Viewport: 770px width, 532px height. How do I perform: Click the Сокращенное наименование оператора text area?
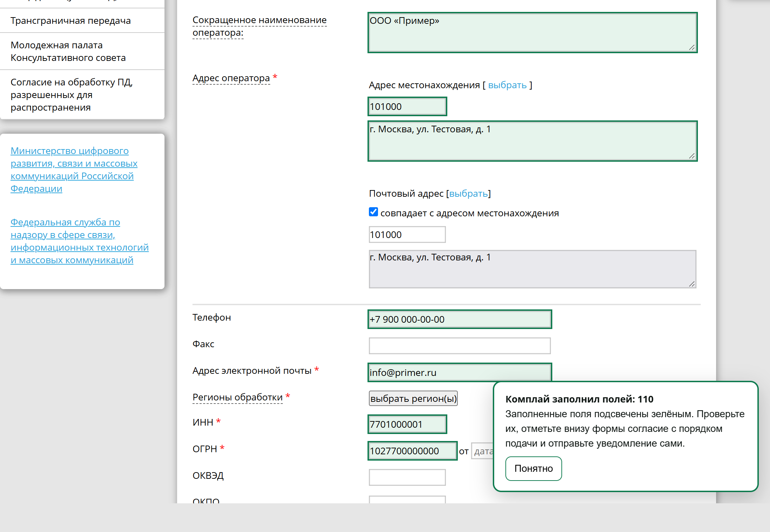click(532, 33)
